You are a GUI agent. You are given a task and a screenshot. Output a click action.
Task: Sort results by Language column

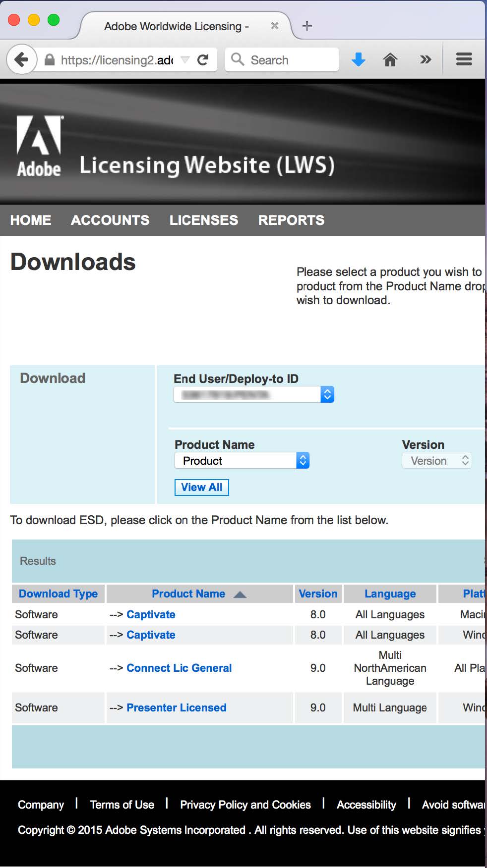click(390, 594)
